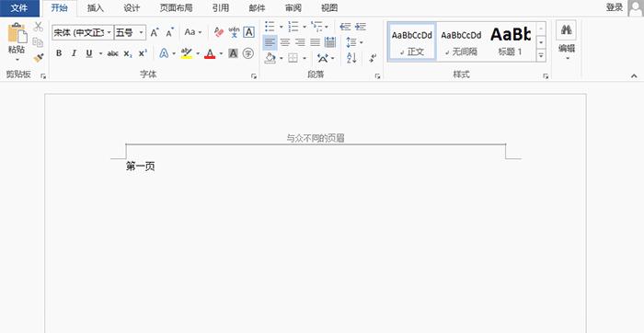Screen dimensions: 644x333
Task: Click the Cut scissors icon
Action: point(39,27)
